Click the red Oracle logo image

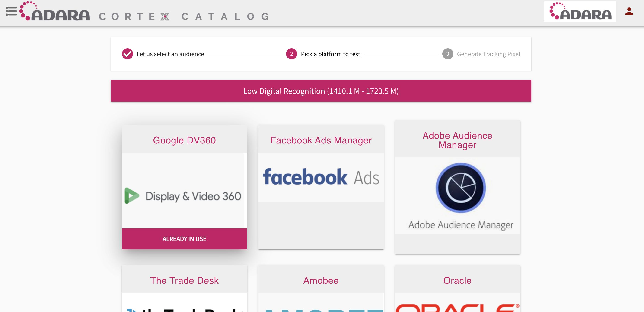pyautogui.click(x=458, y=308)
